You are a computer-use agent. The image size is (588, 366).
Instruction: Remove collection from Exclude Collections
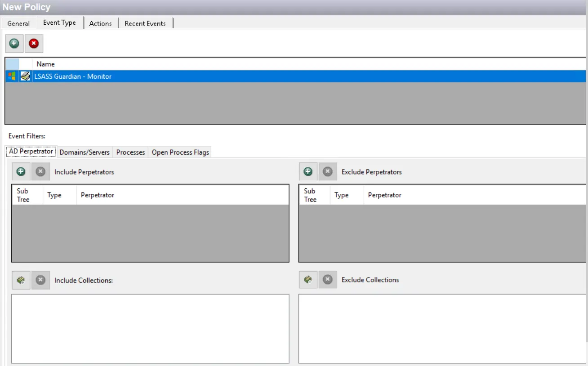(328, 280)
